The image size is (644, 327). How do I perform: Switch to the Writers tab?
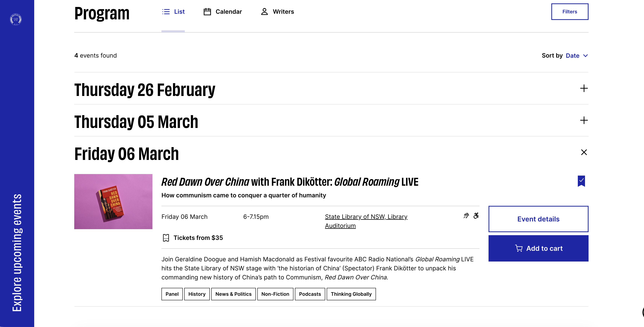coord(283,12)
